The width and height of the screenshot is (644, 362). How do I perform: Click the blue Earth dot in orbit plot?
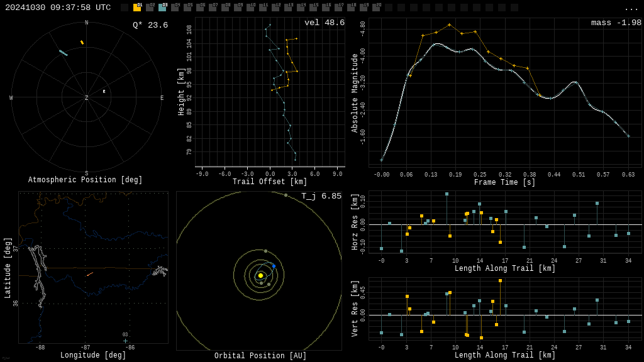click(274, 266)
